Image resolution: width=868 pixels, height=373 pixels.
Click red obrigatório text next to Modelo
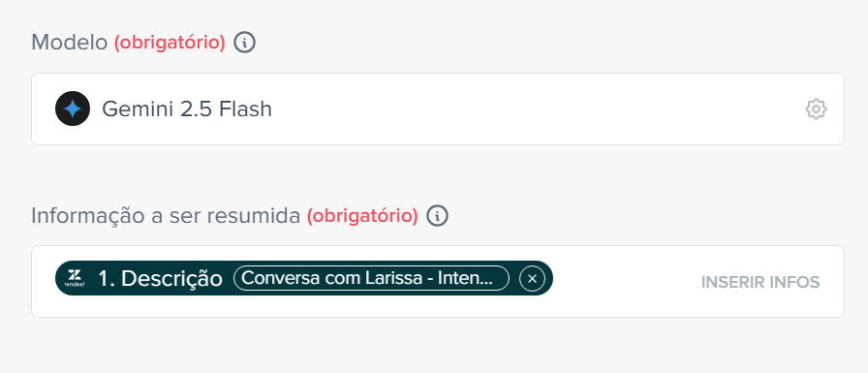click(170, 43)
